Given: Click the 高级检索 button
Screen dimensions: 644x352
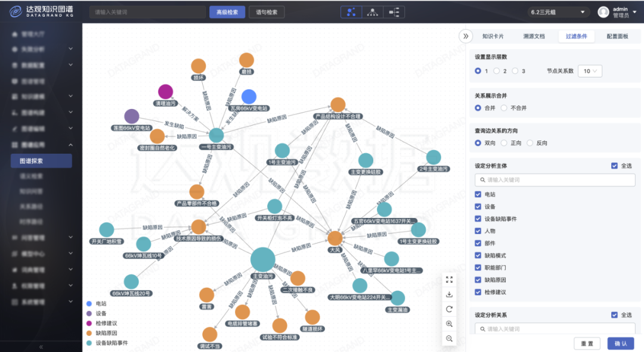Looking at the screenshot, I should click(227, 13).
